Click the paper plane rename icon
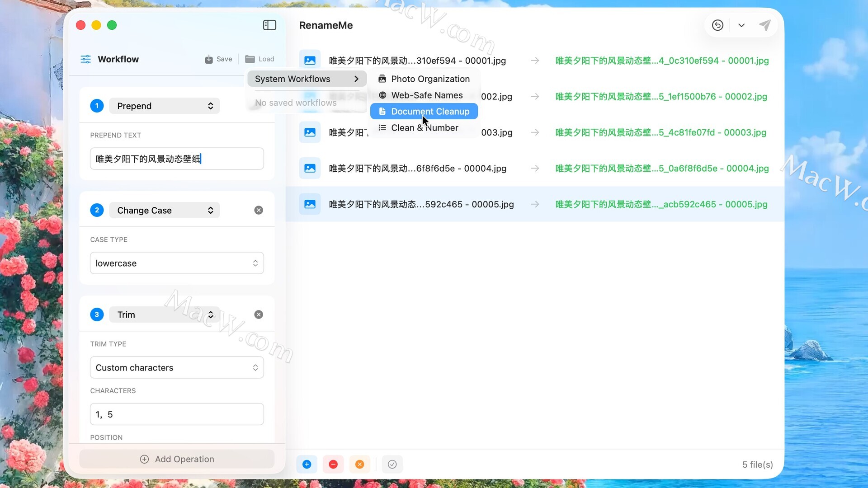Image resolution: width=868 pixels, height=488 pixels. pyautogui.click(x=764, y=25)
